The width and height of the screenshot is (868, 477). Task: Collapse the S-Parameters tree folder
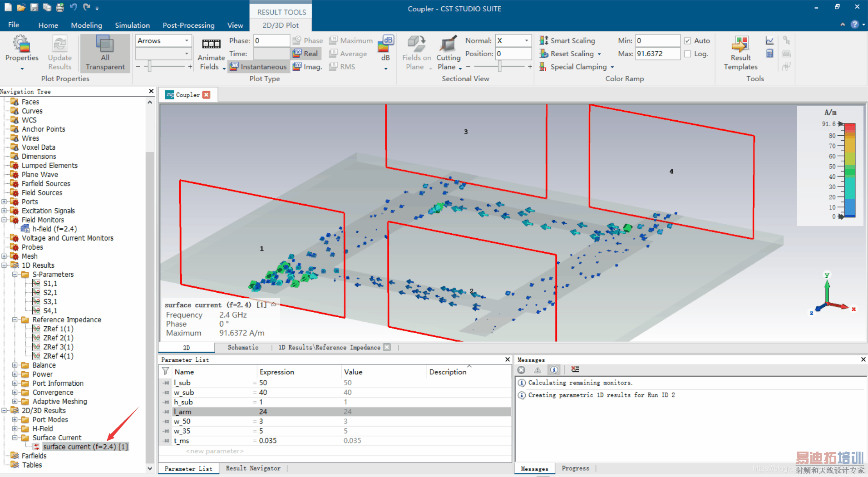click(15, 275)
